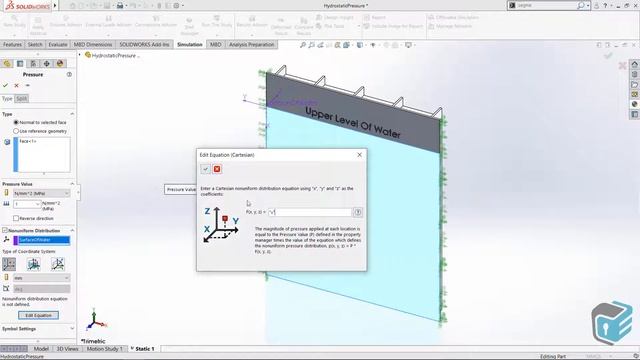
Task: Open the File Explorer task pane tab
Action: pyautogui.click(x=634, y=84)
